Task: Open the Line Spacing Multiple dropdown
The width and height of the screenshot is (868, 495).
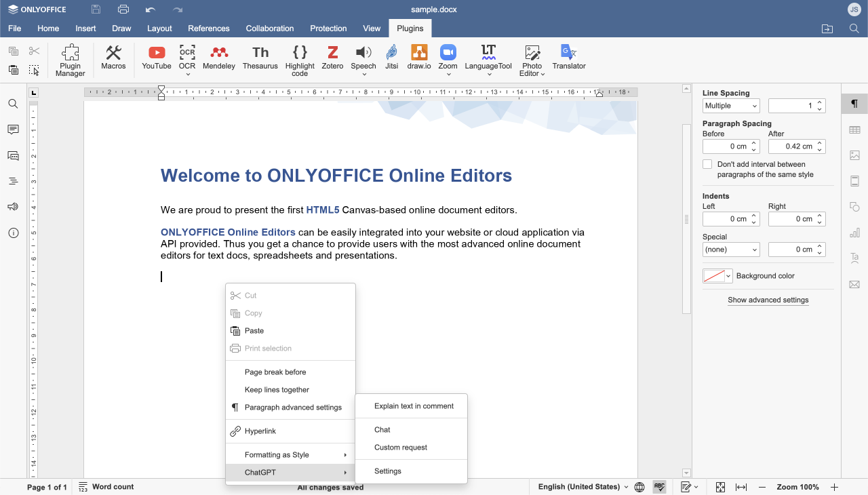Action: (731, 106)
